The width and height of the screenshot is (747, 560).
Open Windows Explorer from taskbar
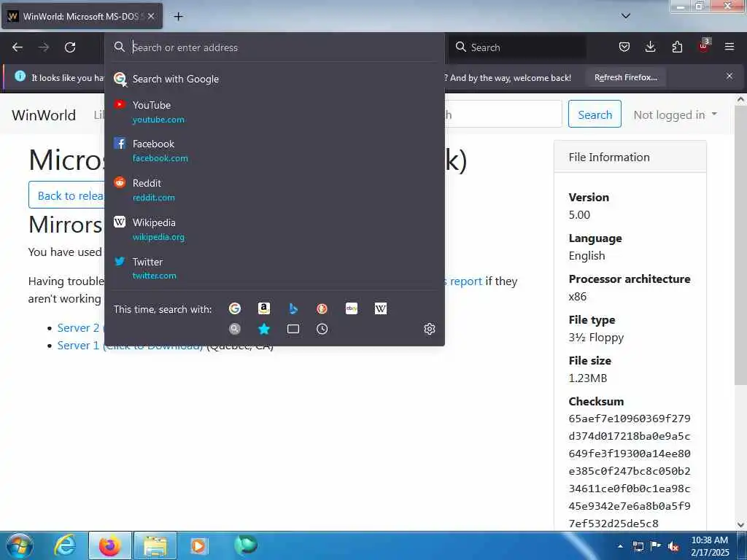(155, 545)
